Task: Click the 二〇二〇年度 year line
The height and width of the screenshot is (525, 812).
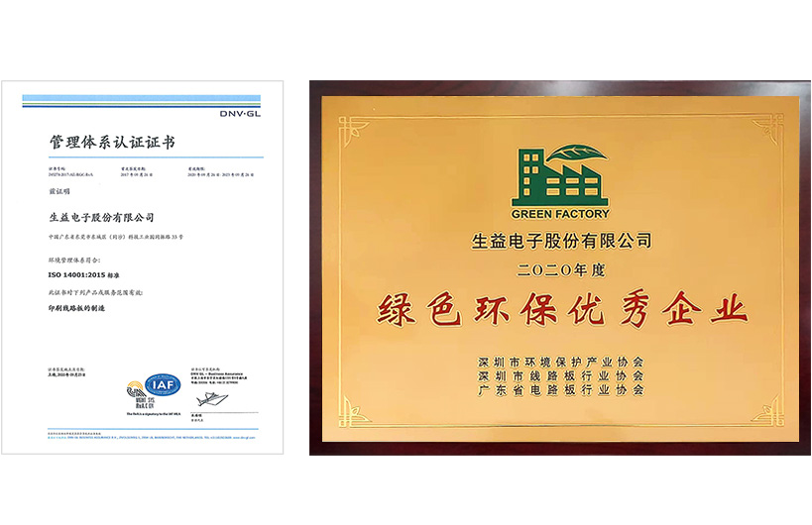Action: [560, 267]
